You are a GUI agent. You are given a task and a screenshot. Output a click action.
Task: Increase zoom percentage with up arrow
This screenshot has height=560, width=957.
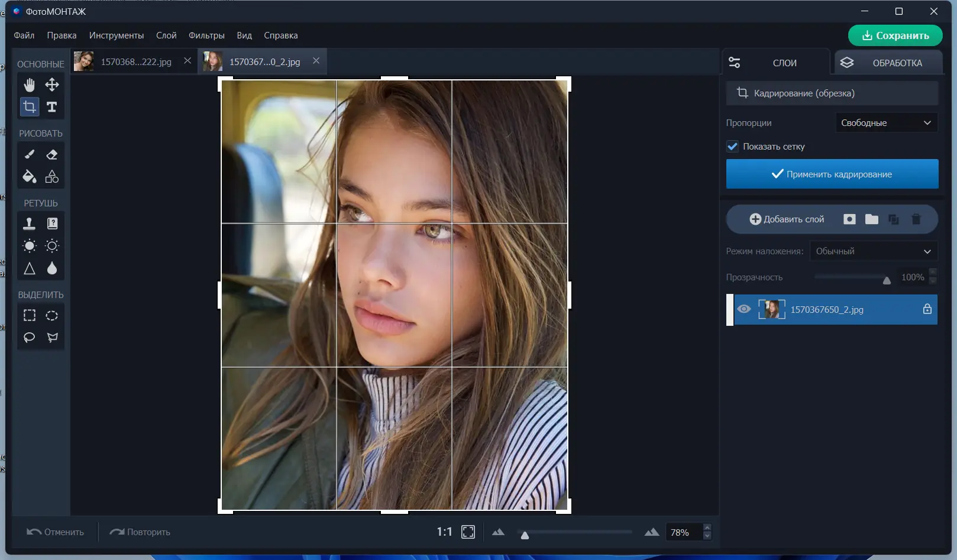click(707, 528)
